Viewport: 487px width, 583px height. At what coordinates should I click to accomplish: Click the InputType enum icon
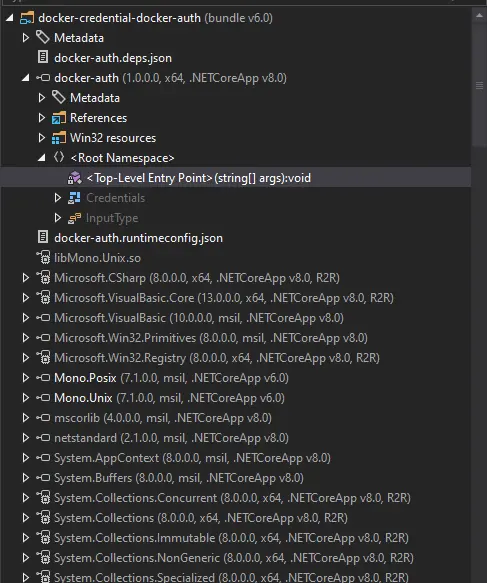(x=74, y=218)
